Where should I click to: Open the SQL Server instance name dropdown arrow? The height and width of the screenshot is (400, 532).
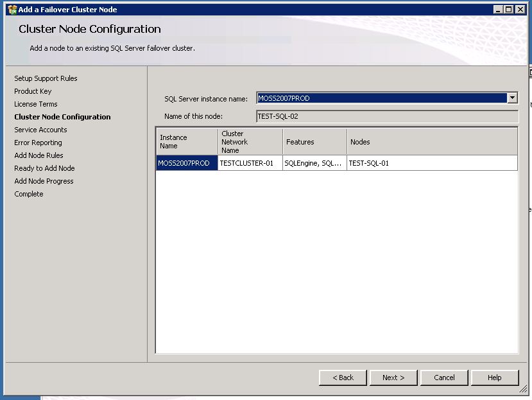click(x=512, y=98)
